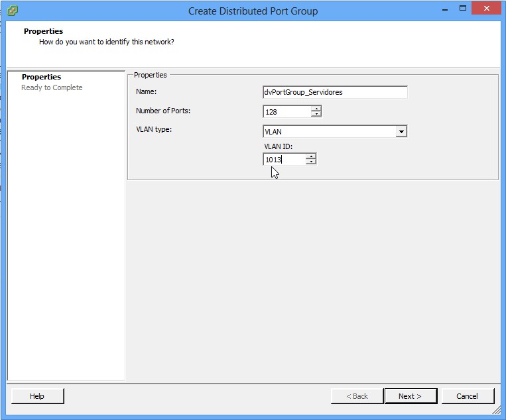Viewport: 506px width, 420px height.
Task: Increment the VLAN ID spinner up
Action: (310, 156)
